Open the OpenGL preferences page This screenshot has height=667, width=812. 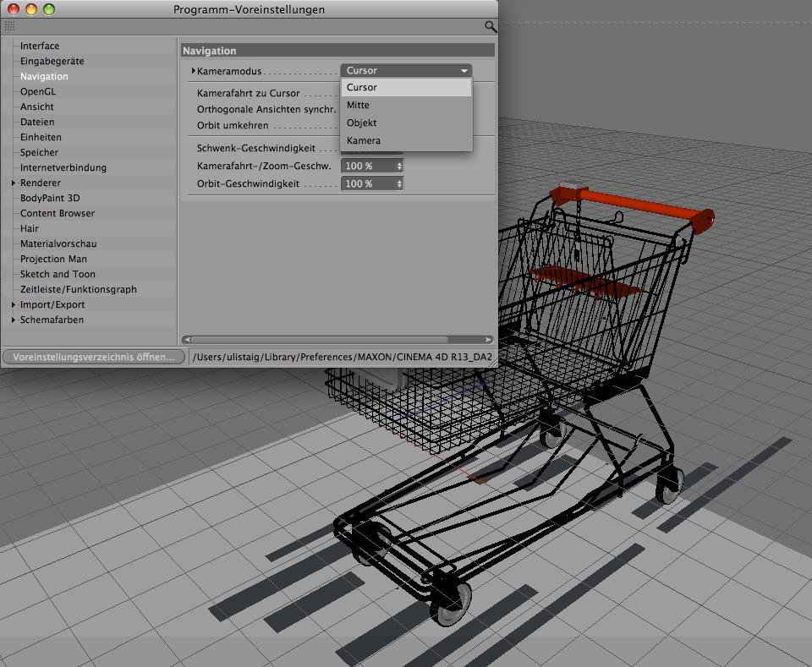tap(37, 92)
